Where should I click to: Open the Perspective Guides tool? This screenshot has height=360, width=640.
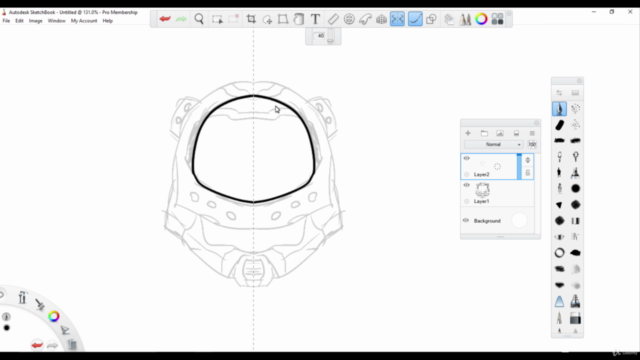(381, 19)
